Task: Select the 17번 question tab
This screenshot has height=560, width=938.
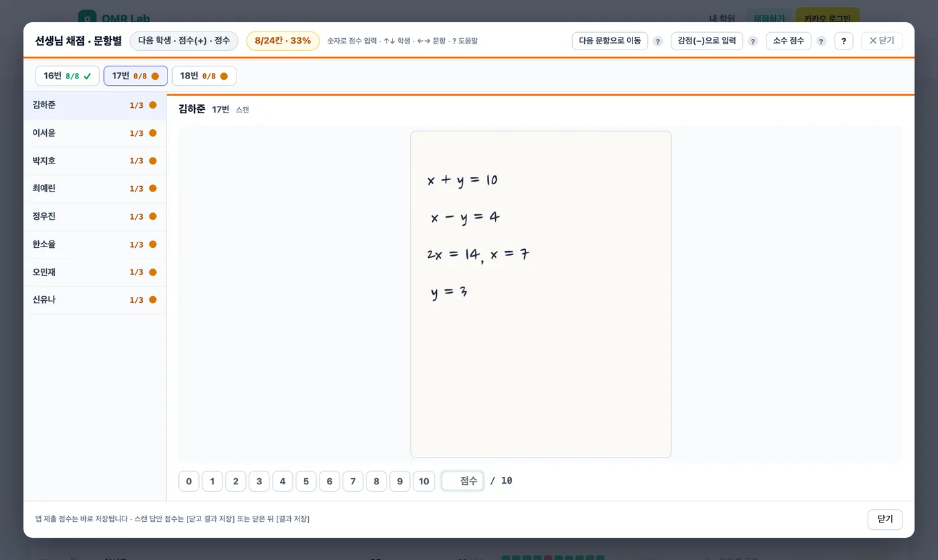Action: (x=135, y=76)
